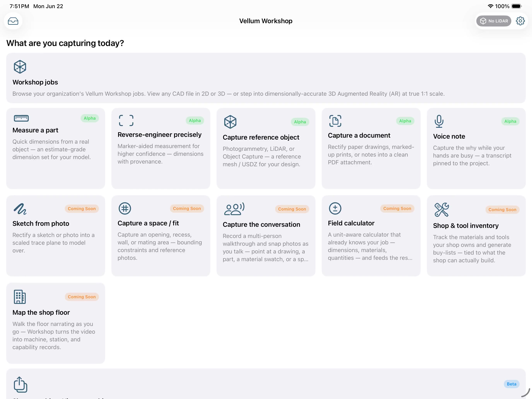The height and width of the screenshot is (399, 532).
Task: Select Capture the conversation title
Action: [261, 225]
